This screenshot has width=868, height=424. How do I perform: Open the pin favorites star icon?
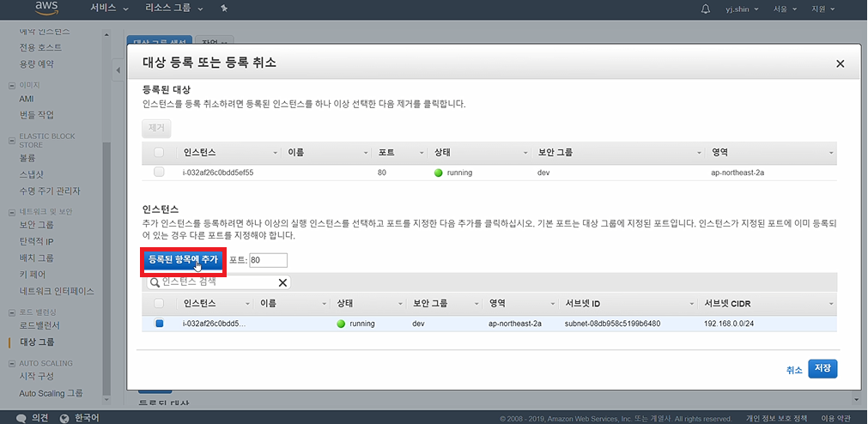pos(223,9)
